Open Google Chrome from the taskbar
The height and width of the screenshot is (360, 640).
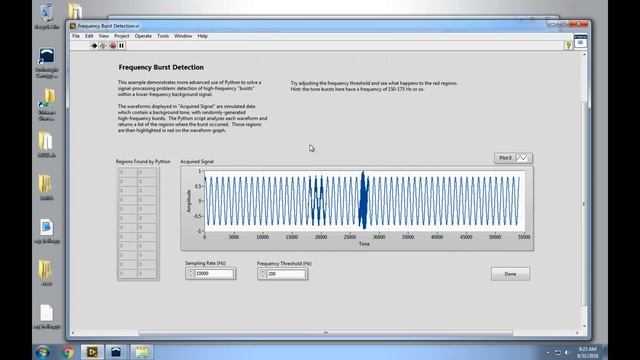point(68,352)
